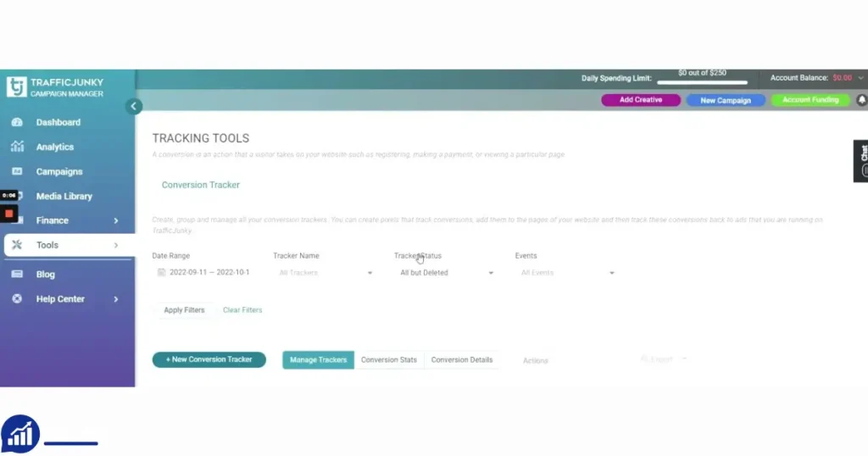Open notifications via the bell icon
Image resolution: width=868 pixels, height=456 pixels.
coord(862,100)
